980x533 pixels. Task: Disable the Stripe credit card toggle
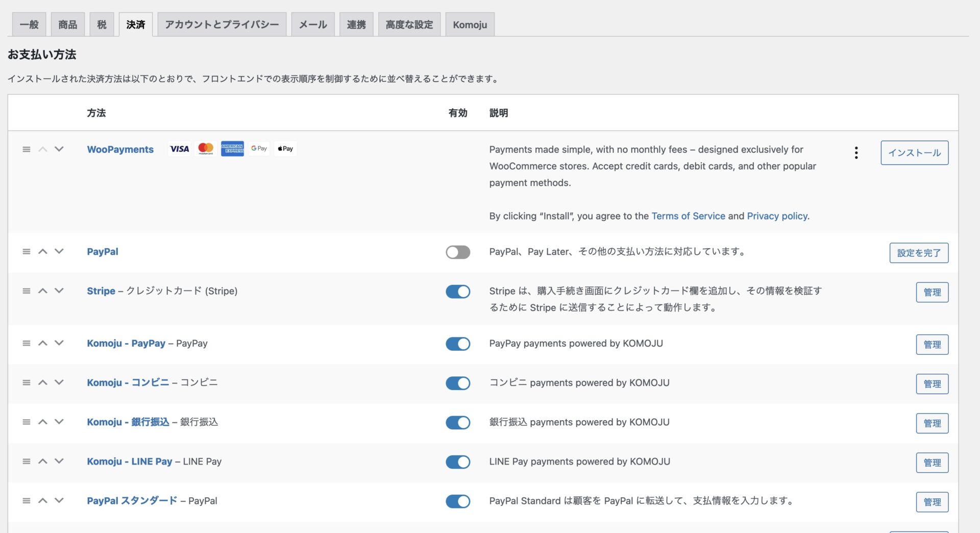458,292
